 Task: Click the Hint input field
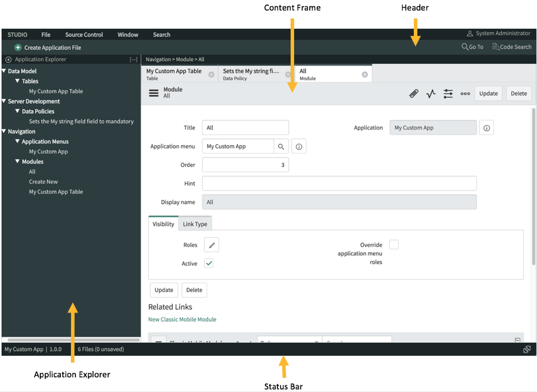339,183
